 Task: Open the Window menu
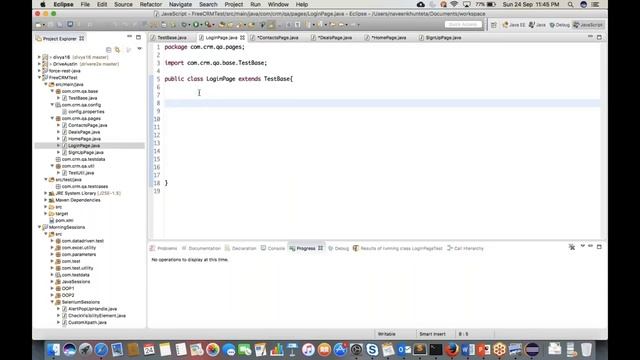point(278,4)
